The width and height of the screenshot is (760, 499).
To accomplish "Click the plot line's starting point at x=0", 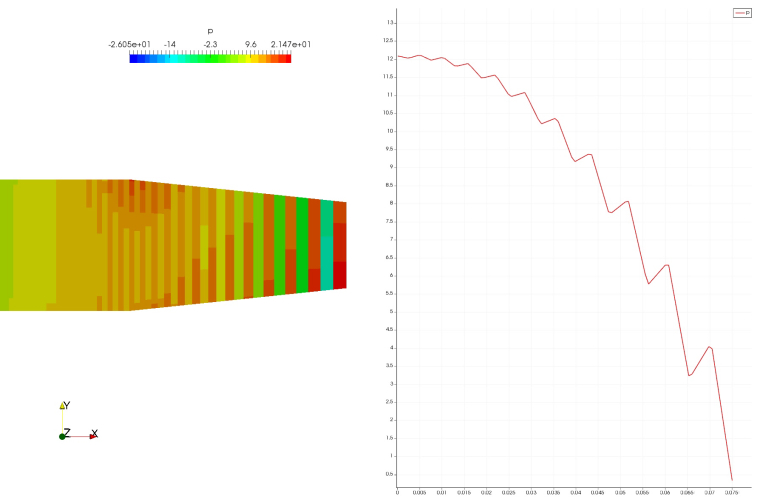I will point(398,56).
